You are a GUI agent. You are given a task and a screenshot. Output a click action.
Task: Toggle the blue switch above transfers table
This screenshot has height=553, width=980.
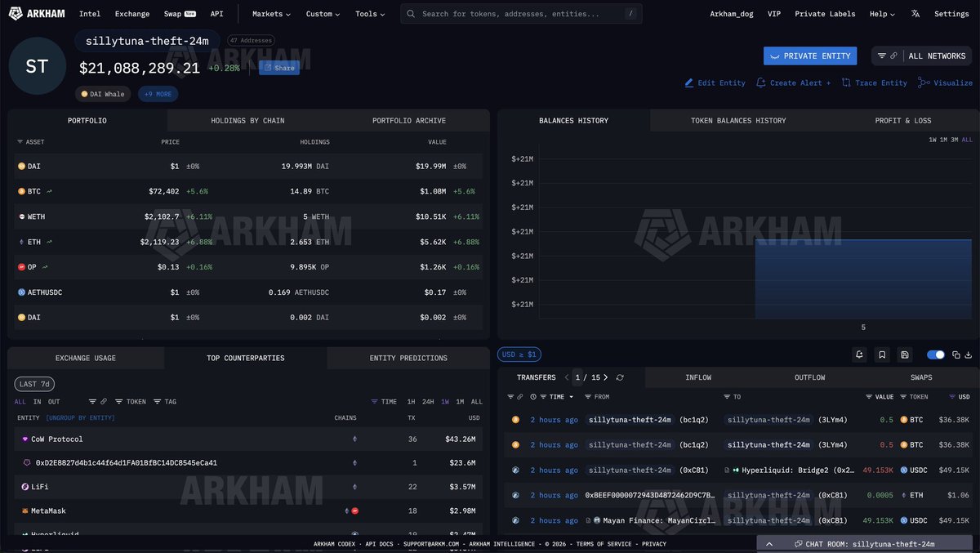click(x=936, y=355)
